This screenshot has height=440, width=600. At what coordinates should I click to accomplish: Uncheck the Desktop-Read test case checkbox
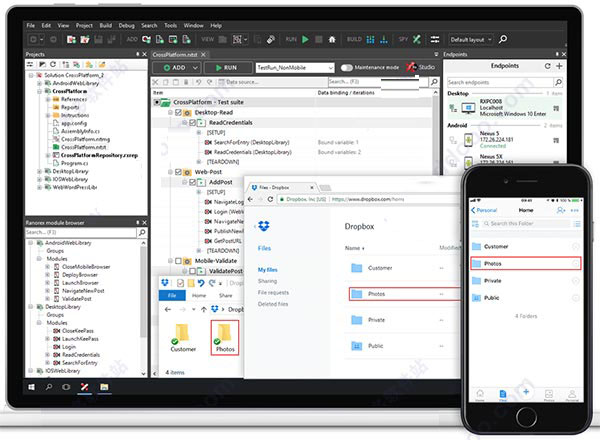click(x=178, y=113)
